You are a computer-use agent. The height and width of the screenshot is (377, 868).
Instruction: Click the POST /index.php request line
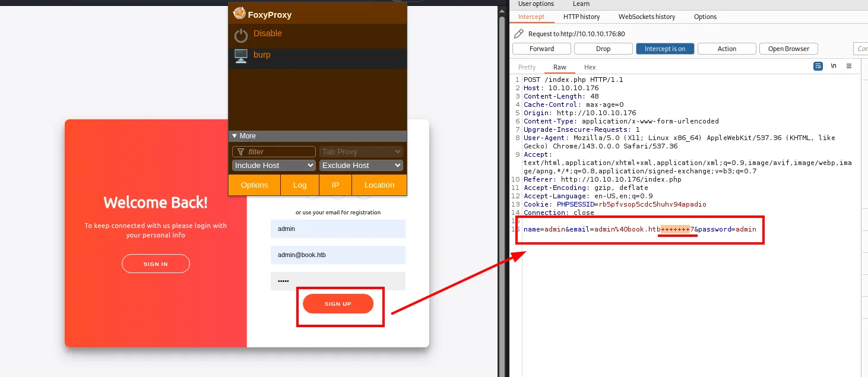pos(573,80)
